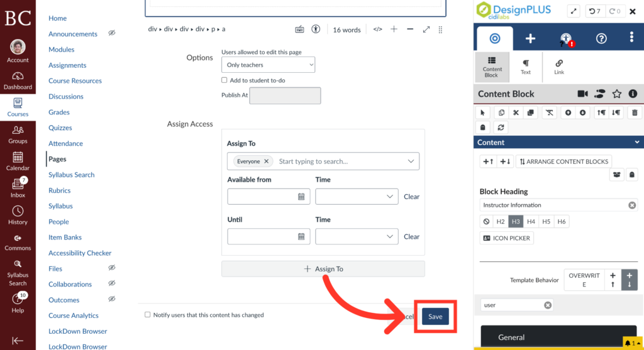
Task: Go to Modules in course navigation
Action: click(x=61, y=49)
